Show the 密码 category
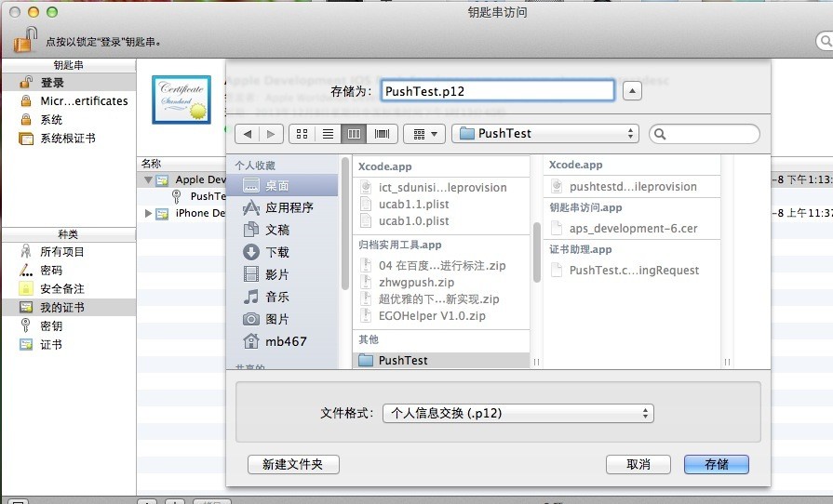This screenshot has height=504, width=833. (69, 270)
